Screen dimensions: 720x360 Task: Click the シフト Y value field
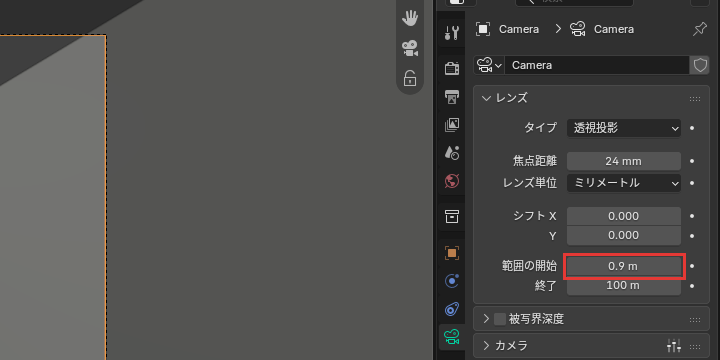click(x=624, y=235)
